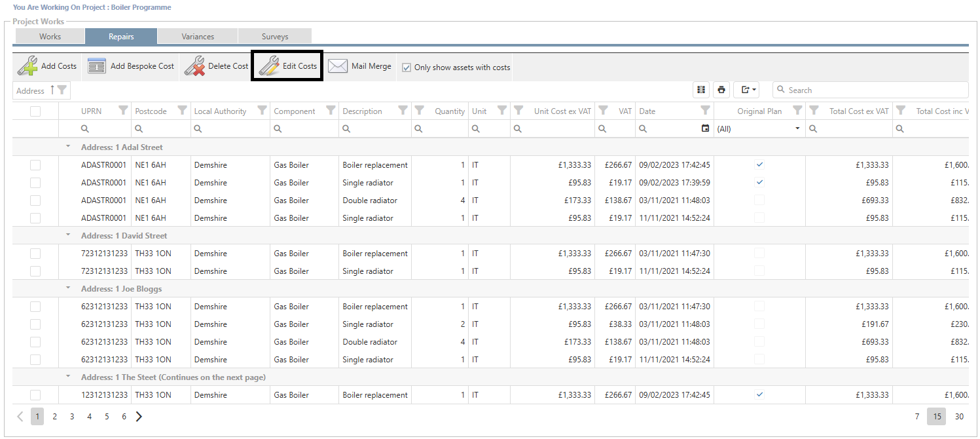Click the Delete Cost icon

pos(194,66)
